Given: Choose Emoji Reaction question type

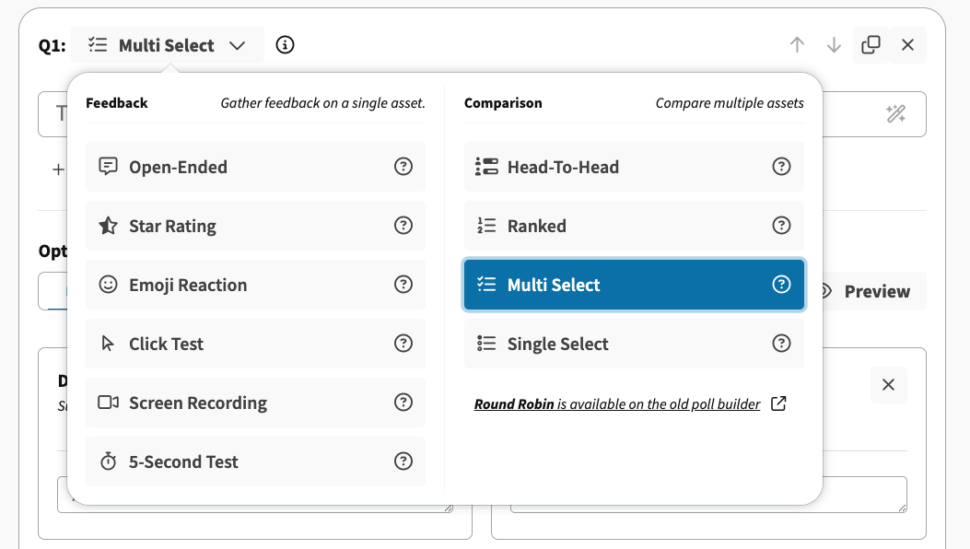Looking at the screenshot, I should coord(255,285).
